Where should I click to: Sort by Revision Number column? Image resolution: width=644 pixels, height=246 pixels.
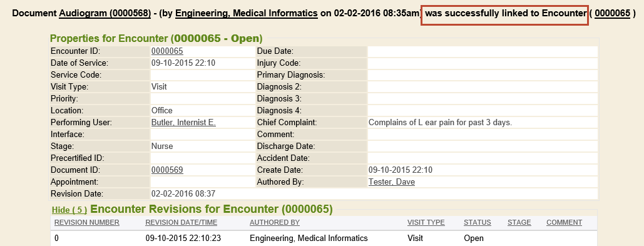tap(87, 223)
